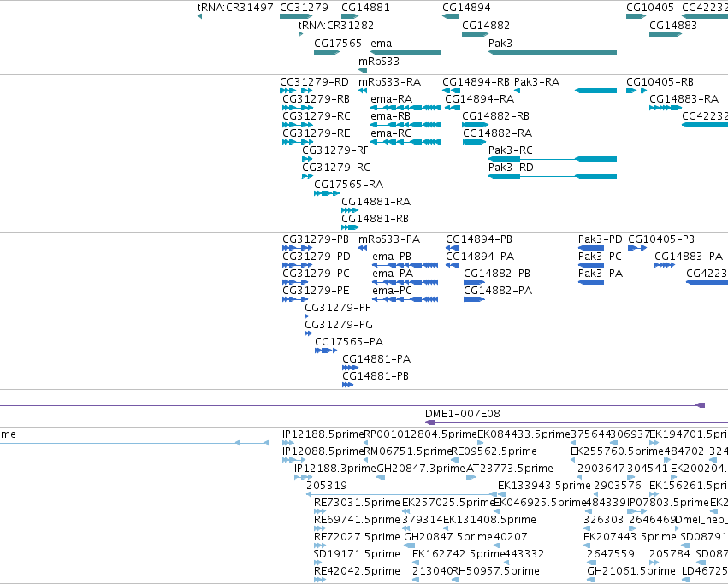The height and width of the screenshot is (584, 728).
Task: Select the ema-PB protein feature
Action: tap(405, 265)
